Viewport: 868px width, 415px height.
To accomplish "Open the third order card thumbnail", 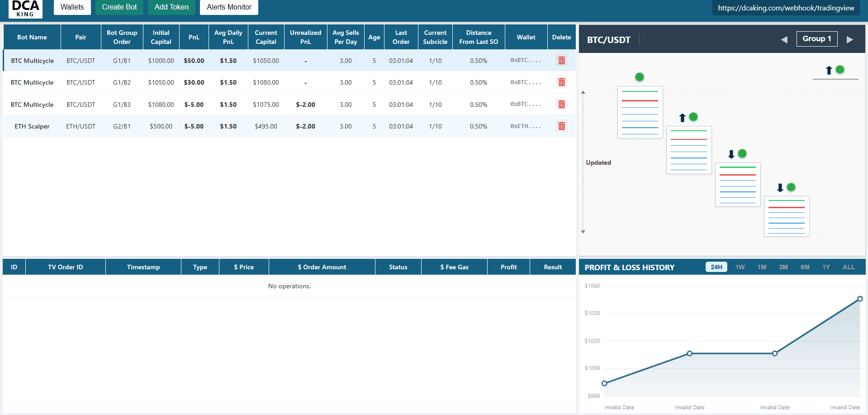I will tap(738, 185).
